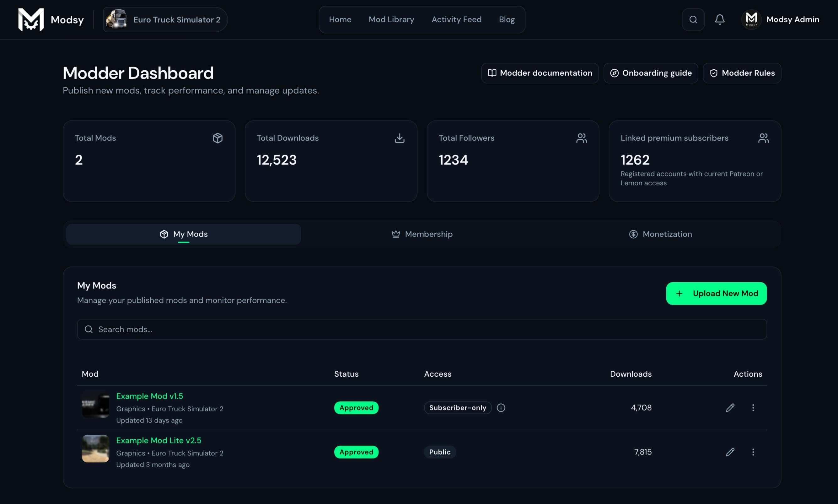Open more actions for Example Mod Lite v2.5
The image size is (838, 504).
[753, 452]
